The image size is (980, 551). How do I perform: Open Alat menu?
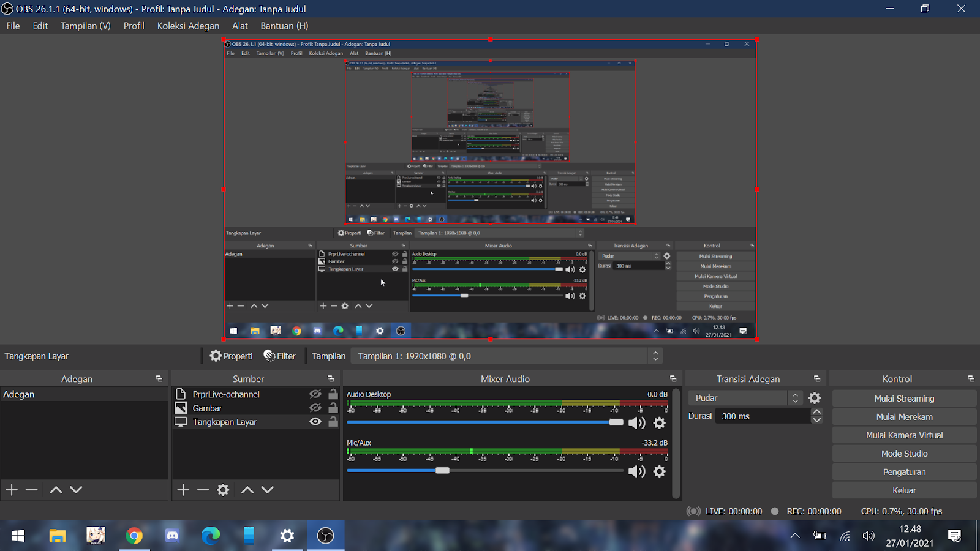click(240, 26)
